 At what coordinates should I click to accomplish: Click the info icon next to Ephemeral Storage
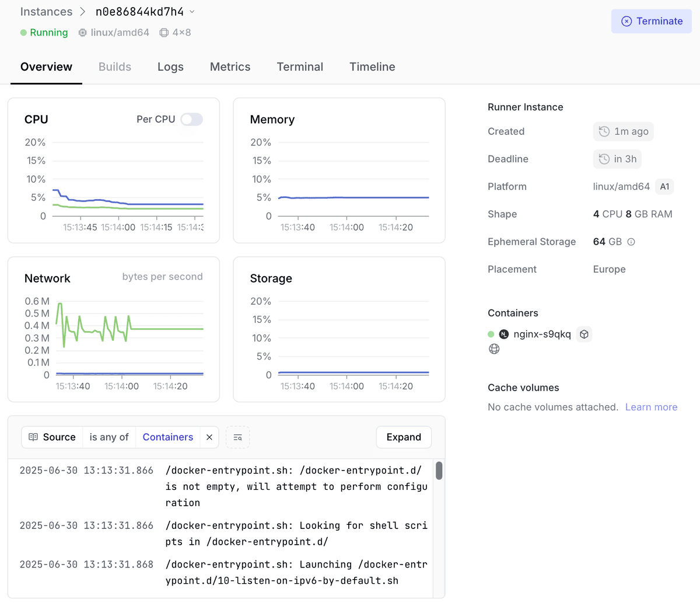coord(631,242)
